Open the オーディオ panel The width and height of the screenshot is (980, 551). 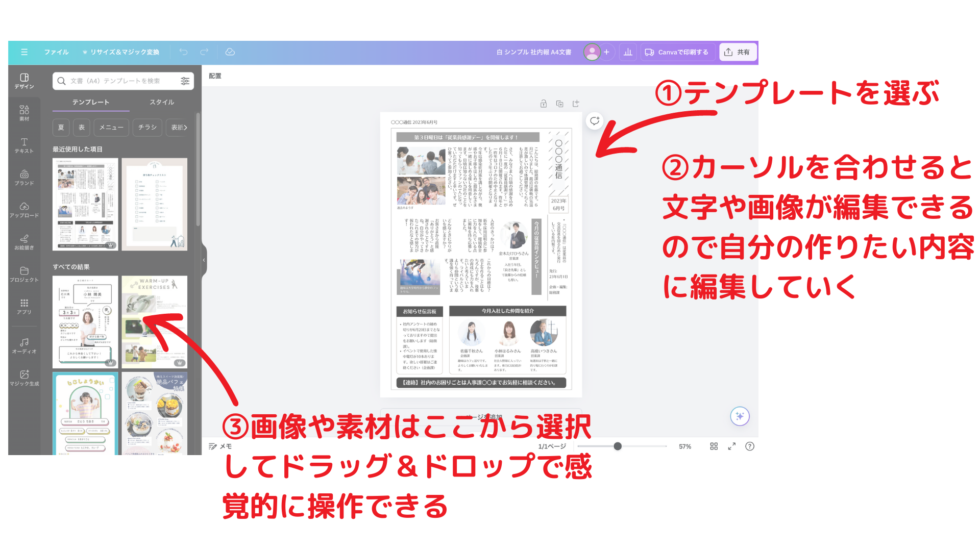tap(24, 346)
